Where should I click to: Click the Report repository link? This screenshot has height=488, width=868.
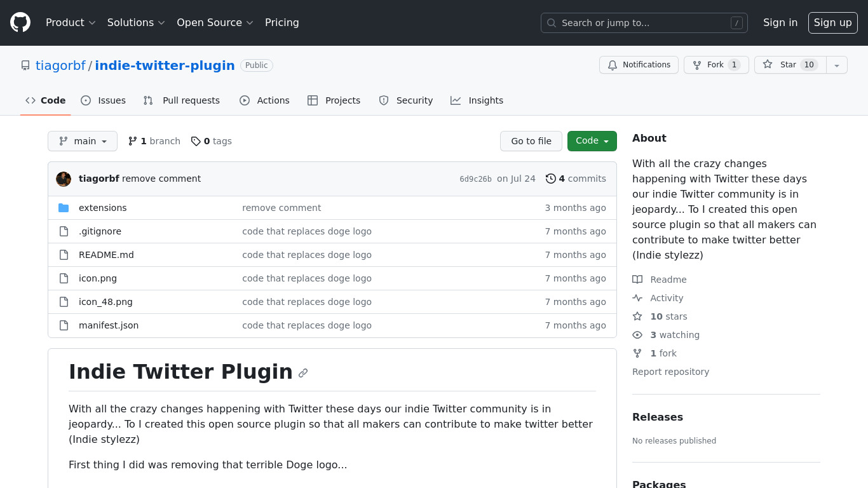click(670, 372)
